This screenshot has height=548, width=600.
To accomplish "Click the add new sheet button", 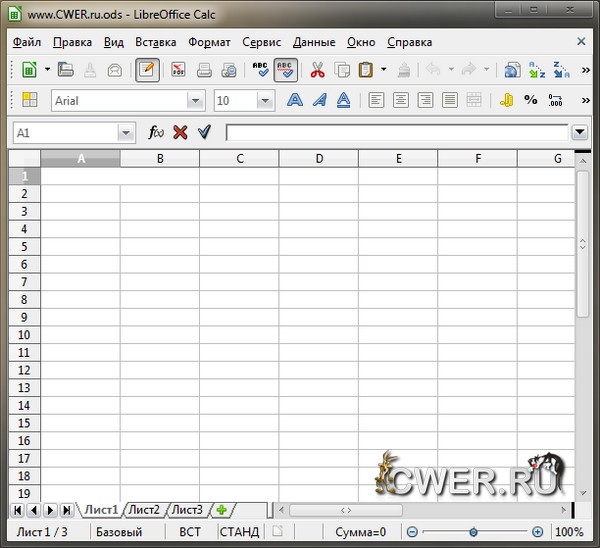I will tap(221, 510).
